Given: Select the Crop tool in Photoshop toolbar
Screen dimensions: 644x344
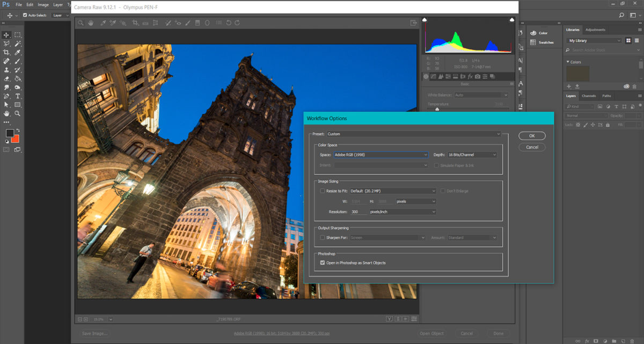Looking at the screenshot, I should [6, 52].
